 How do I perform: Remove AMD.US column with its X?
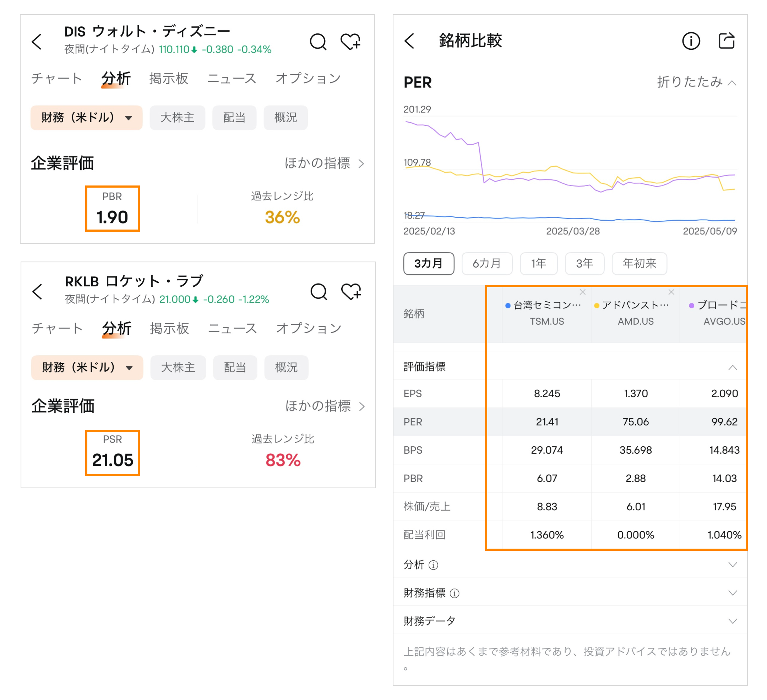671,292
